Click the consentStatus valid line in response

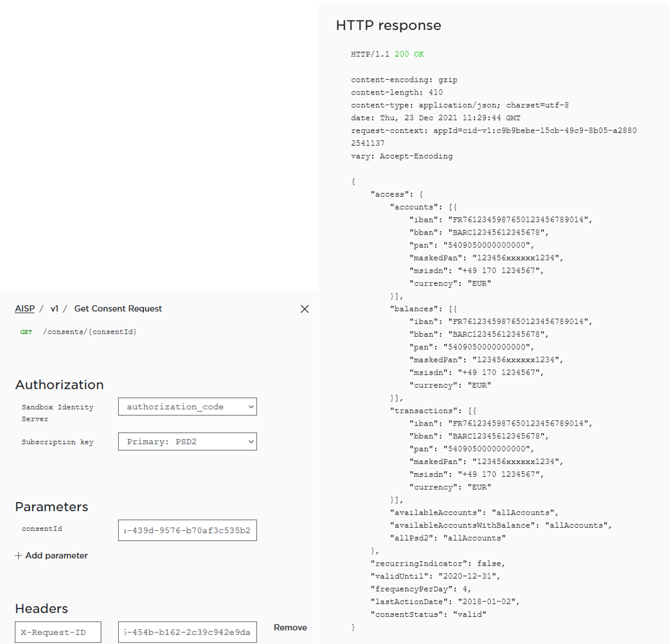(428, 614)
